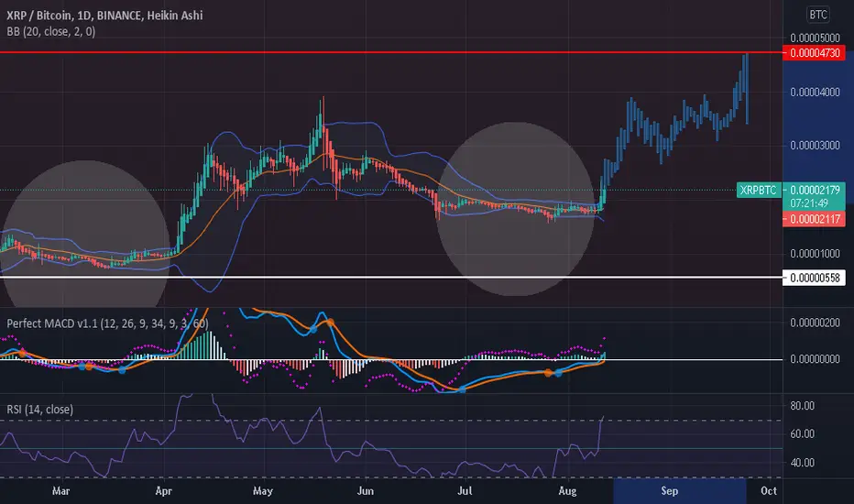Click the 0.00004000 price axis value
The height and width of the screenshot is (504, 854).
(815, 92)
